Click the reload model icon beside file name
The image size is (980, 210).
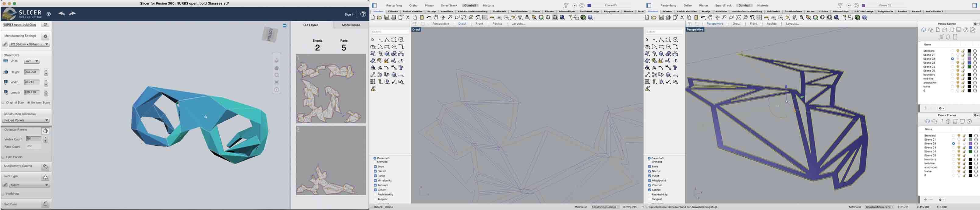[45, 25]
